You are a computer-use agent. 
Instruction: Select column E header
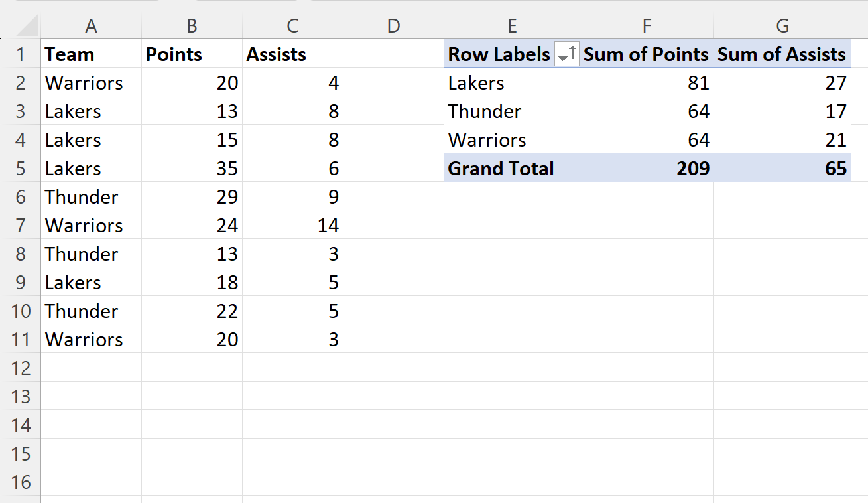click(512, 26)
